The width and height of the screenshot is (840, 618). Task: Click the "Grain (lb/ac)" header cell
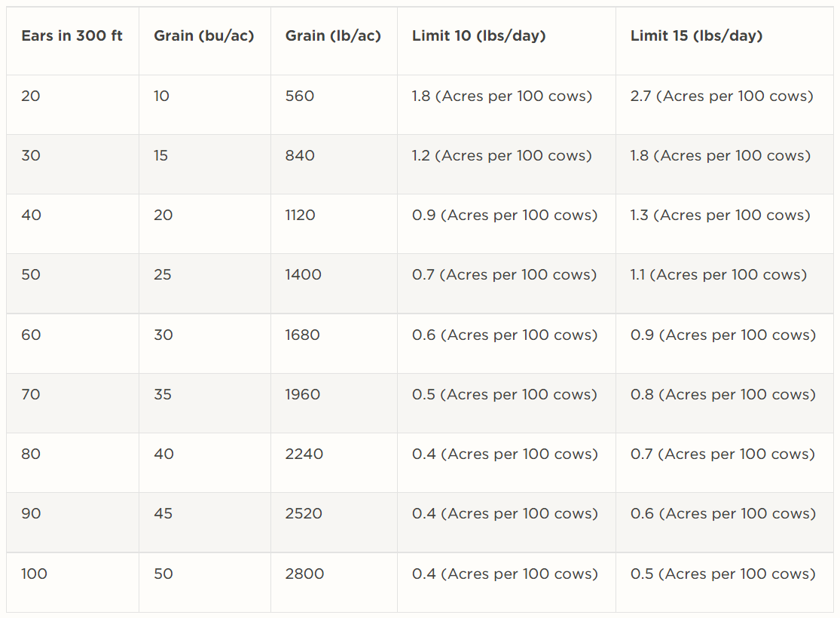click(x=333, y=36)
